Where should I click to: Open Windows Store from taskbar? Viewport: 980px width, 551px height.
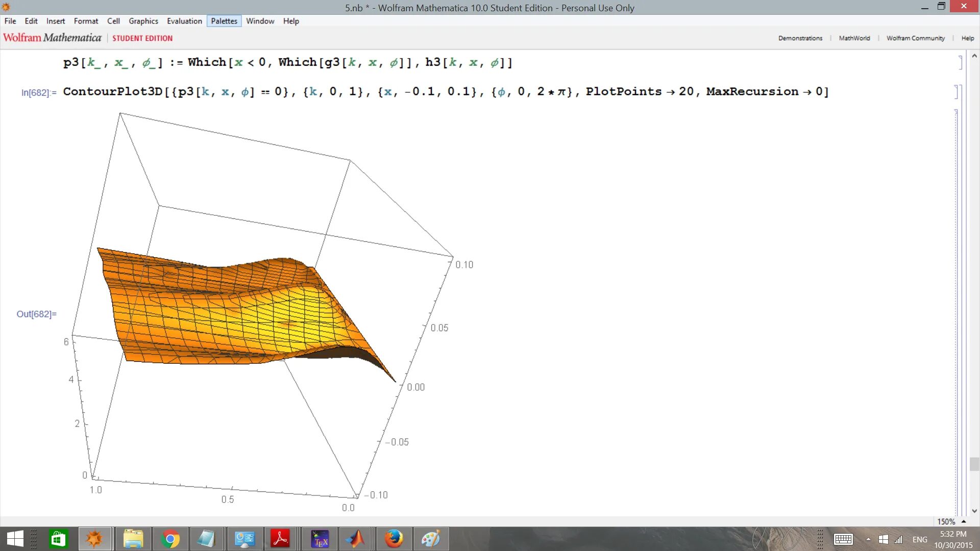tap(58, 539)
